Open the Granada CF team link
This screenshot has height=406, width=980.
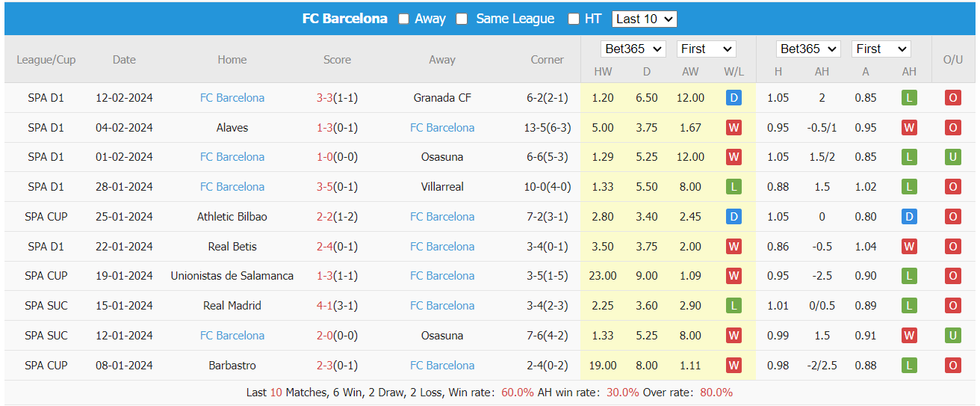point(442,98)
